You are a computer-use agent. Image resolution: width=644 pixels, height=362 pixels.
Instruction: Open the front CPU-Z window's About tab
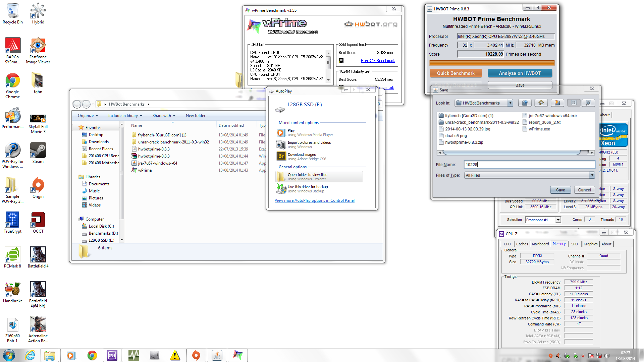606,244
